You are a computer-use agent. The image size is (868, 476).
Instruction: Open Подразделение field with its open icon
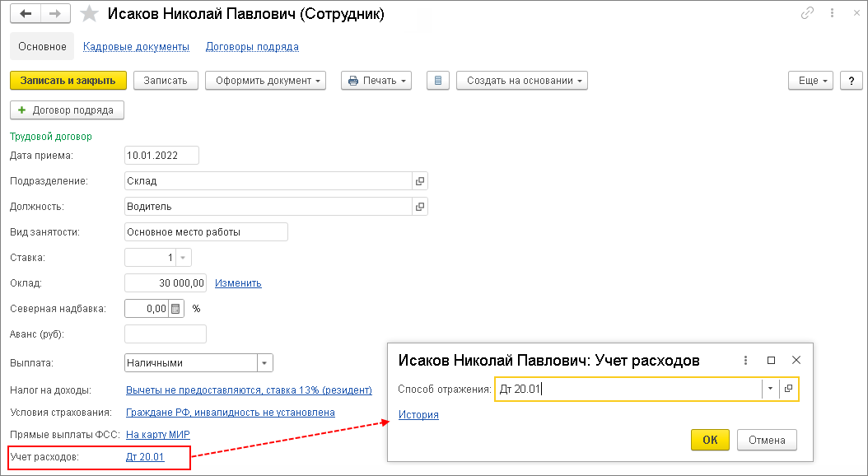coord(419,181)
